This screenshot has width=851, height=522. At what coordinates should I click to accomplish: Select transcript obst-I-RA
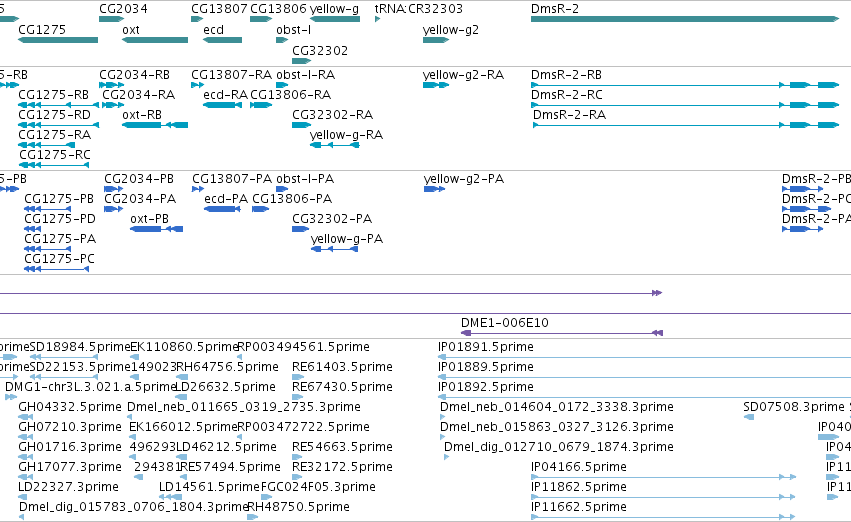[282, 85]
